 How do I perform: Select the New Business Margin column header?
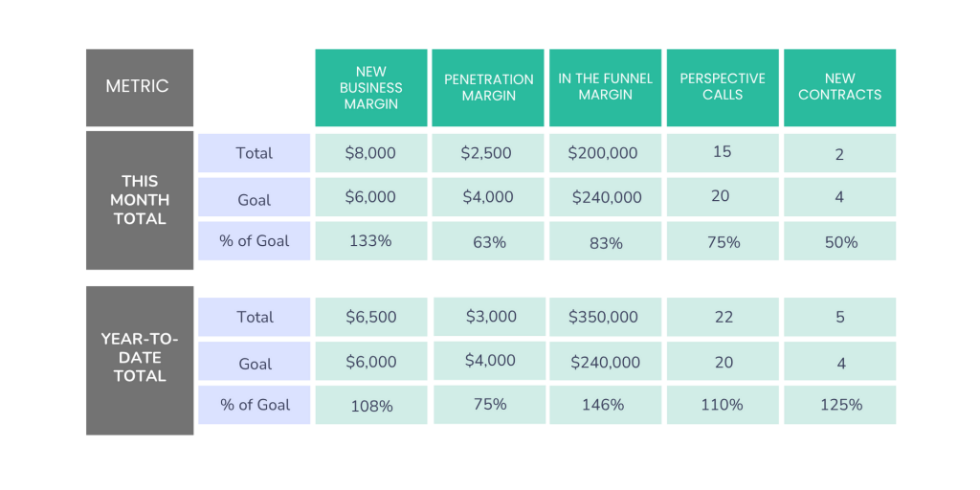tap(370, 87)
